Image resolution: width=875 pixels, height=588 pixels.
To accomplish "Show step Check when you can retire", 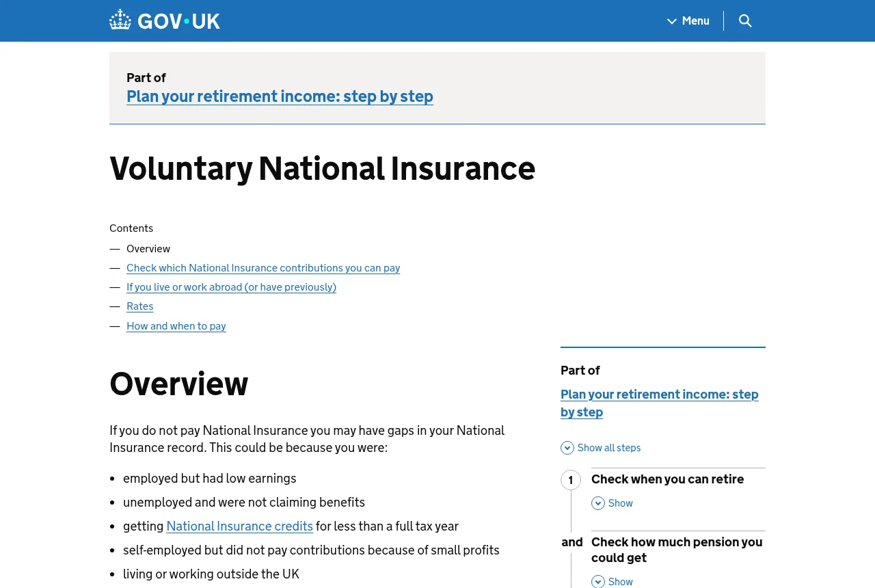I will pos(612,503).
